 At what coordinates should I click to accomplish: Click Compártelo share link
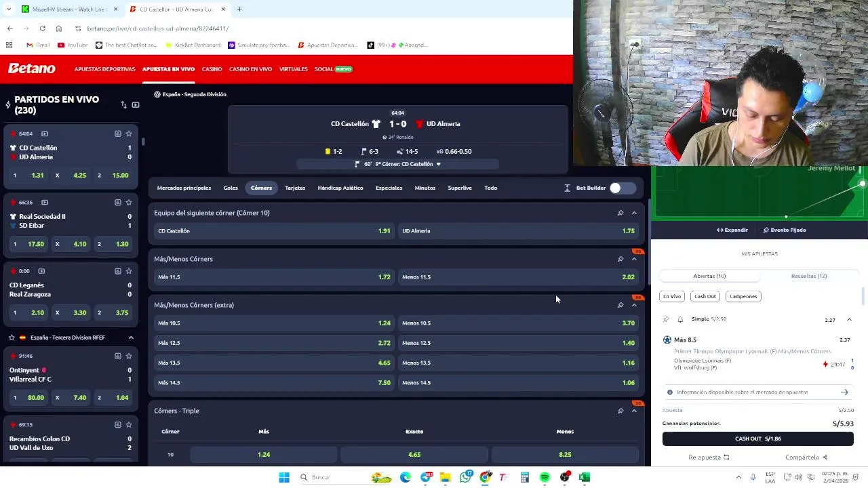(806, 457)
